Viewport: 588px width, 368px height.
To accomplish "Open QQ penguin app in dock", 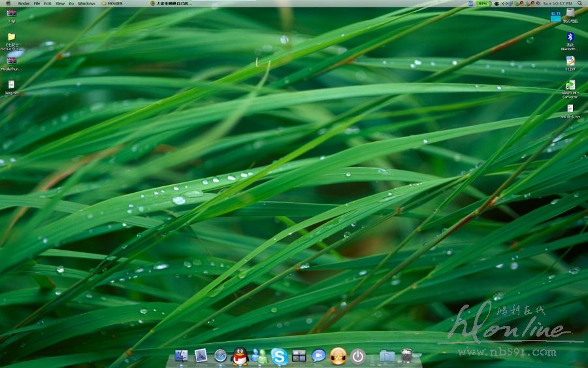I will [x=240, y=356].
